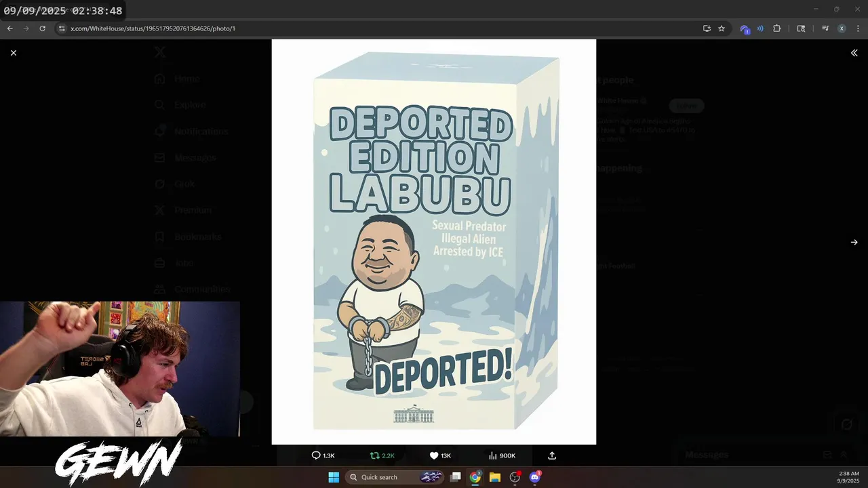Screen dimensions: 868x488
Task: Open the Windows Start button
Action: click(x=334, y=477)
